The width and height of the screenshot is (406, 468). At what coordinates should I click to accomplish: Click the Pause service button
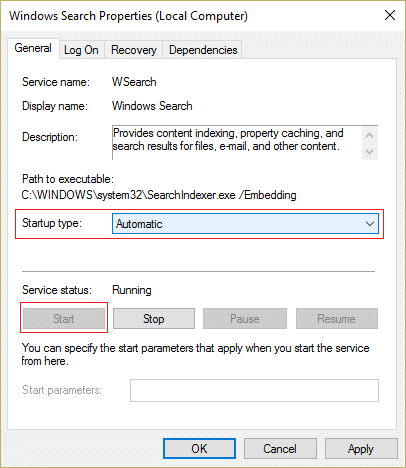[x=245, y=319]
